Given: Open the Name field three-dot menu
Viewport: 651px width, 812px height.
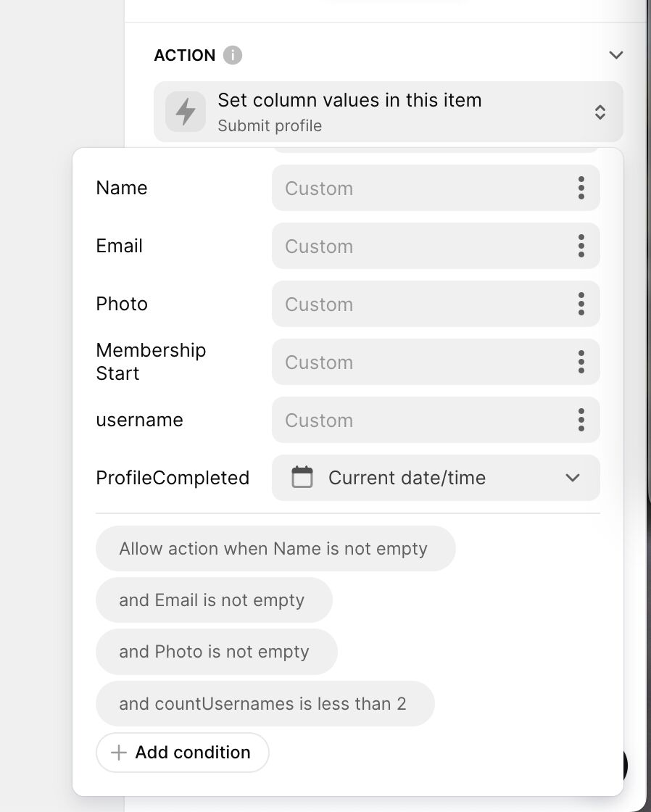Looking at the screenshot, I should point(581,188).
